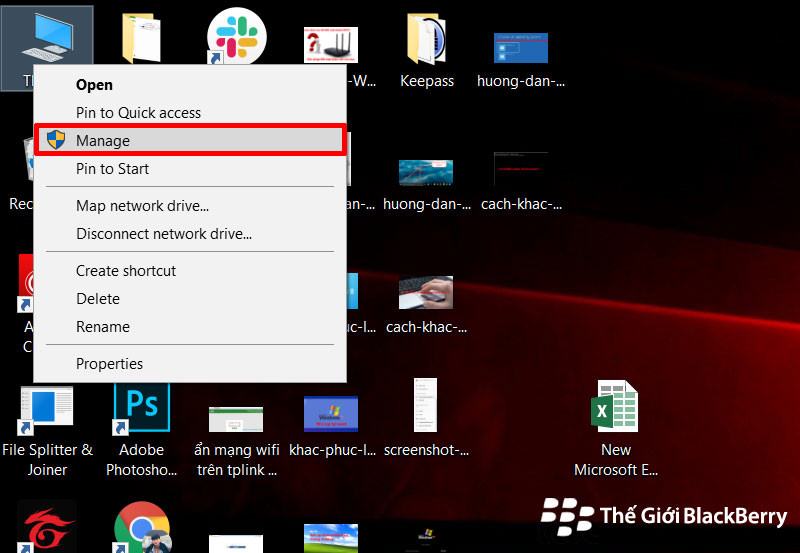Select Map network drive option
The image size is (800, 553).
tap(142, 206)
